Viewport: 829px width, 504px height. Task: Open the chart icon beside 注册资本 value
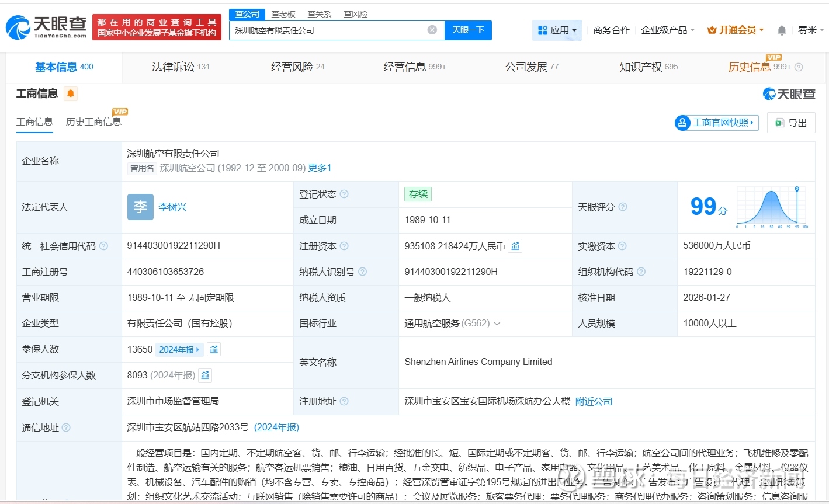pyautogui.click(x=515, y=246)
